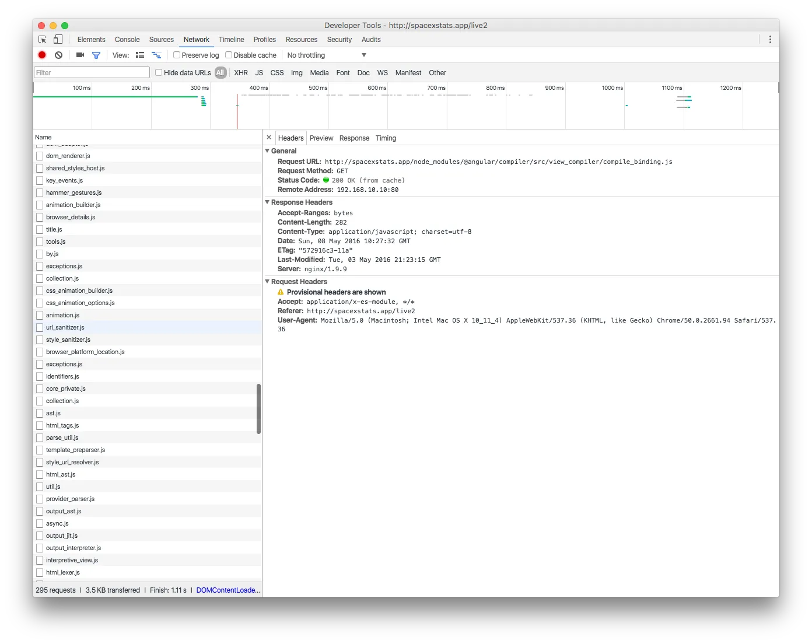Viewport: 812px width, 644px height.
Task: Switch to the Timeline panel
Action: coord(232,40)
